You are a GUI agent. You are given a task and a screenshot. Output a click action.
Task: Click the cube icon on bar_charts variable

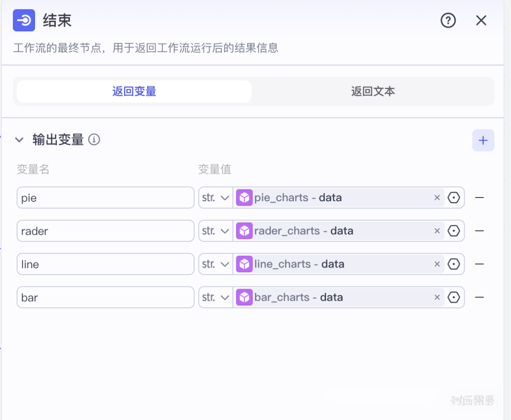tap(244, 297)
